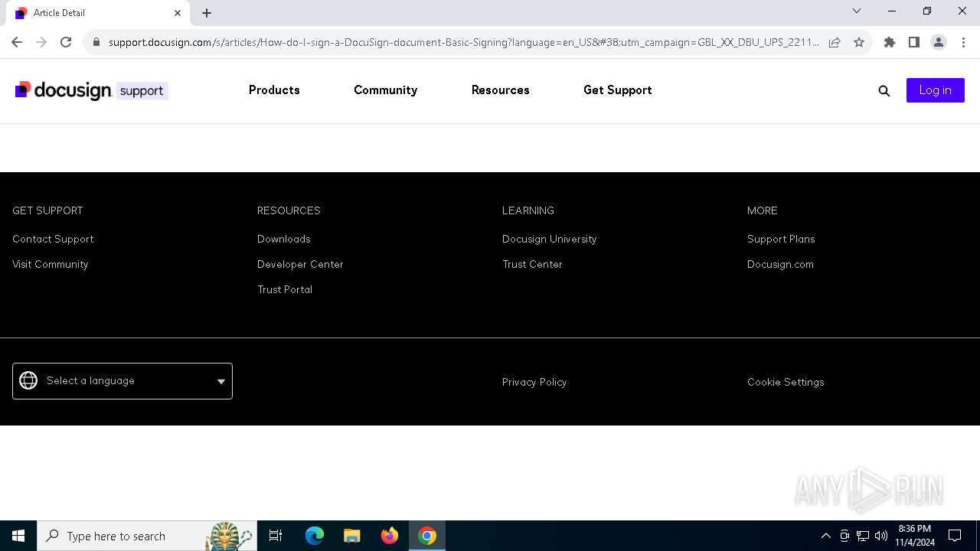Image resolution: width=980 pixels, height=551 pixels.
Task: Open Trust Center link
Action: pyautogui.click(x=532, y=264)
